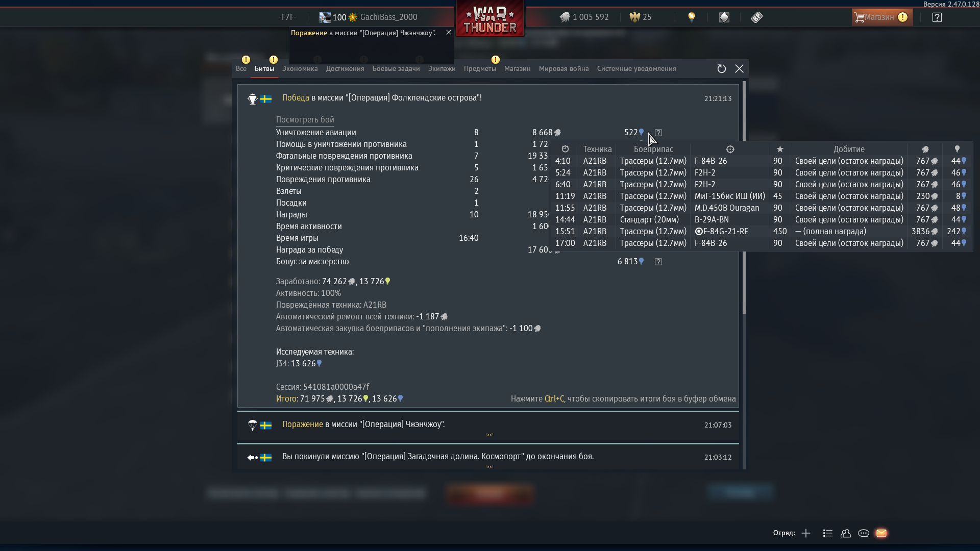Click the -F7F- squadron tag
Image resolution: width=980 pixels, height=551 pixels.
(x=287, y=17)
